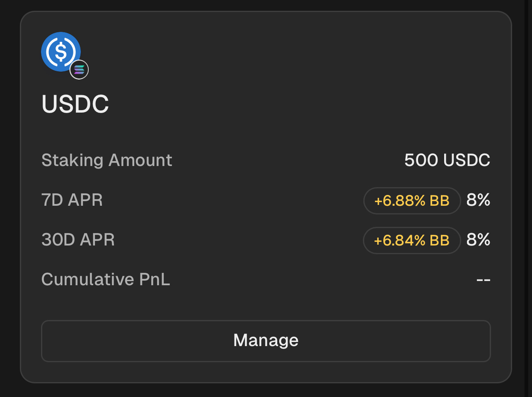Click the 30D APR label

pos(78,240)
